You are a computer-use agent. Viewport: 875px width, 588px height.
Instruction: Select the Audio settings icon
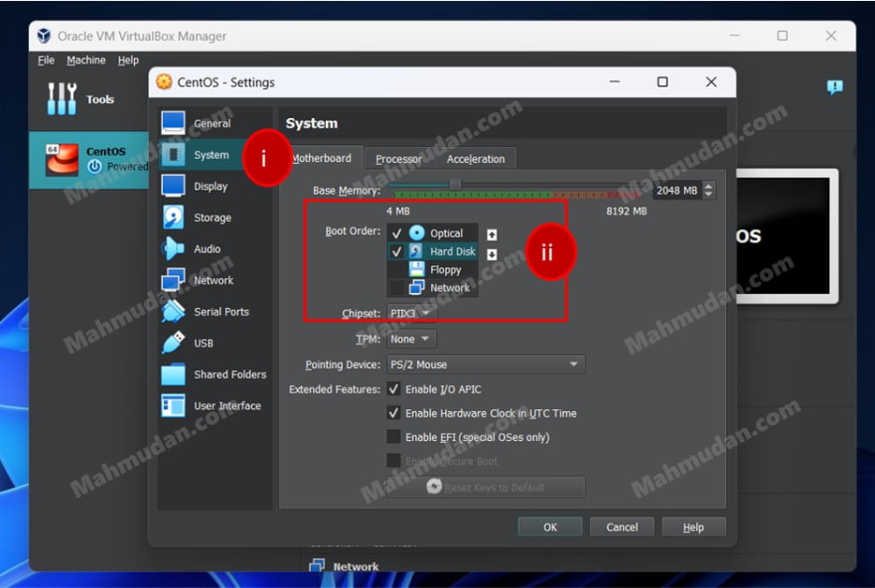(173, 249)
